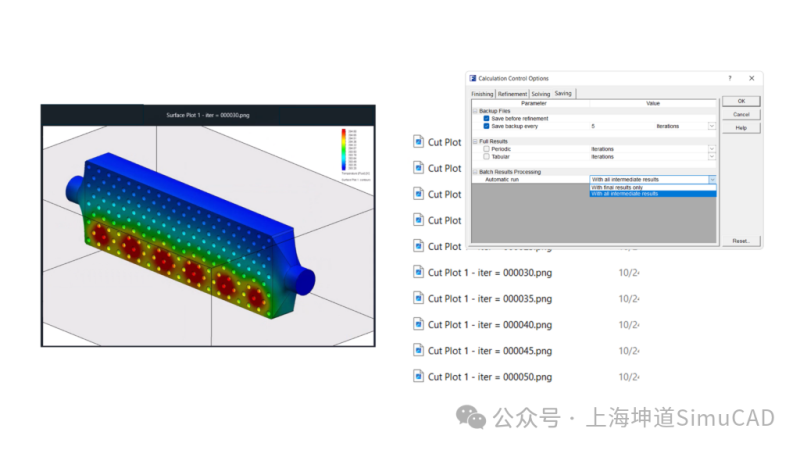Click the backup interval value 5 field
This screenshot has width=800, height=450.
click(622, 126)
